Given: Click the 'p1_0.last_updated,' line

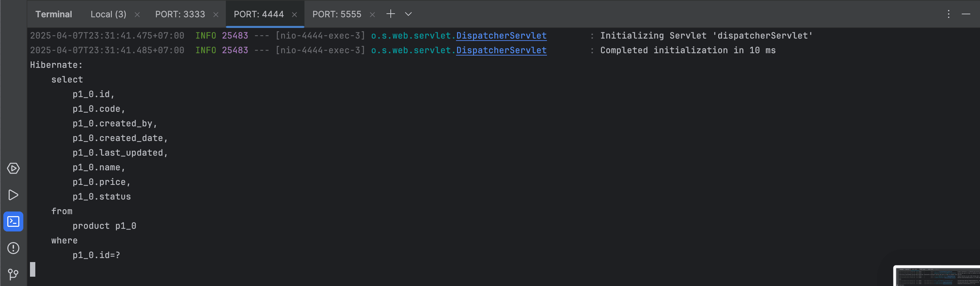Looking at the screenshot, I should [120, 153].
